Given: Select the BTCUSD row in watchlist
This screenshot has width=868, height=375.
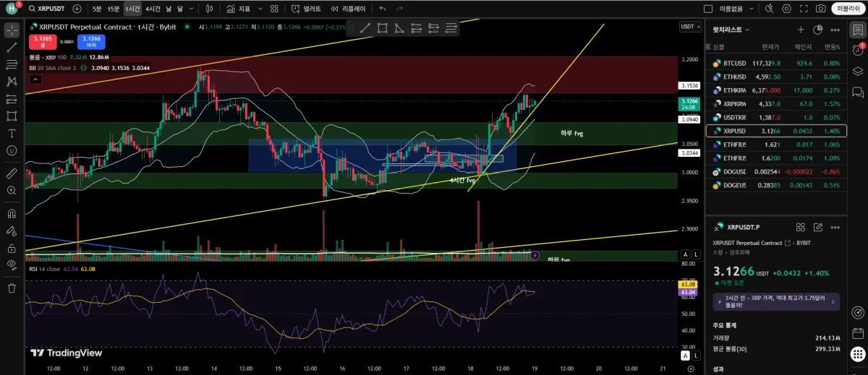Looking at the screenshot, I should click(x=776, y=63).
